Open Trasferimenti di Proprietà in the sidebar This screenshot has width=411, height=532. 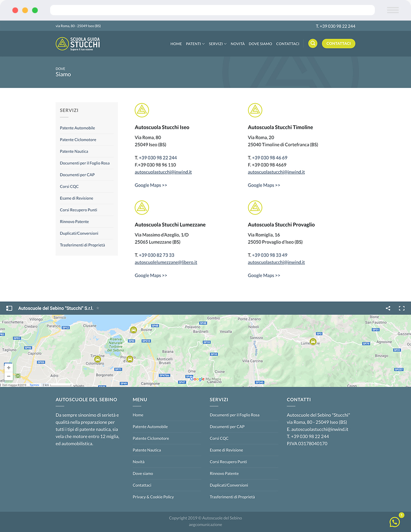[x=82, y=245]
